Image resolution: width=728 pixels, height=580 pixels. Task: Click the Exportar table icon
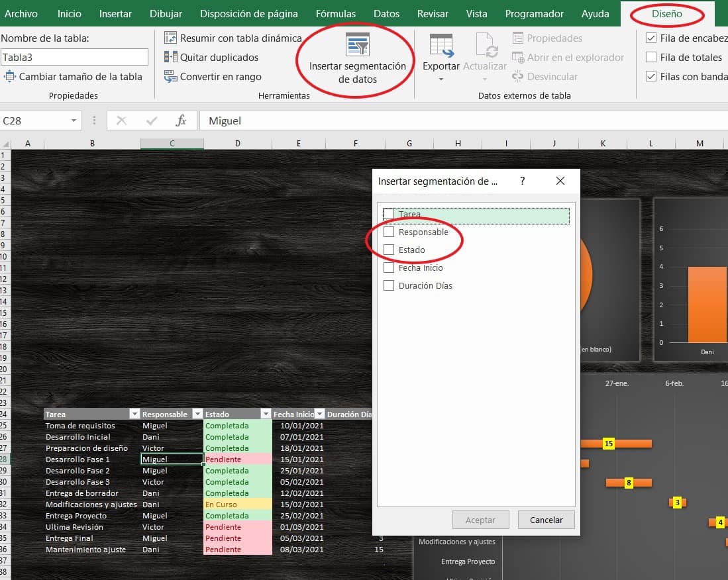pos(441,46)
